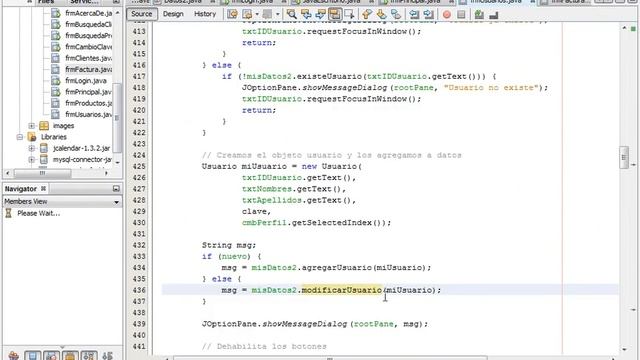Click the Uncomment code icon
The image size is (640, 360).
[493, 15]
